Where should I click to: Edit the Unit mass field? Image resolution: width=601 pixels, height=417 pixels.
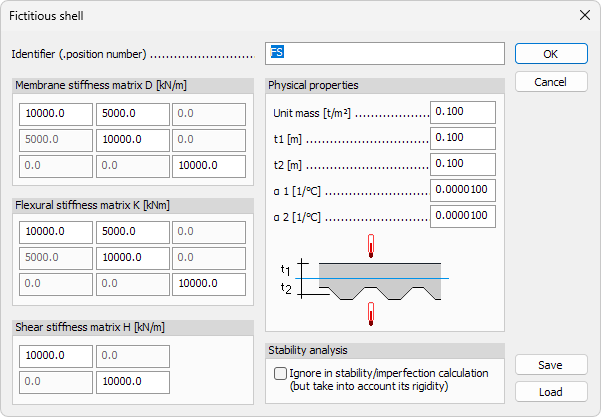tap(463, 112)
